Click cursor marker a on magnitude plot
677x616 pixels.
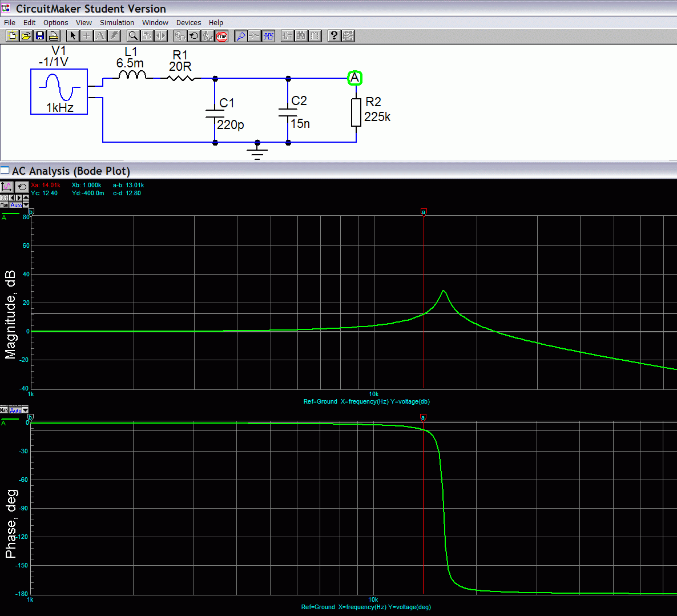[x=424, y=212]
